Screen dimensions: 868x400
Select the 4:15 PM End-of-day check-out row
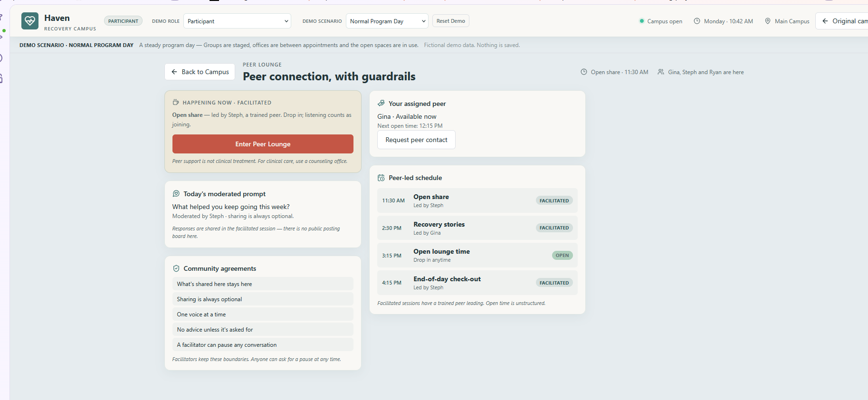point(477,283)
